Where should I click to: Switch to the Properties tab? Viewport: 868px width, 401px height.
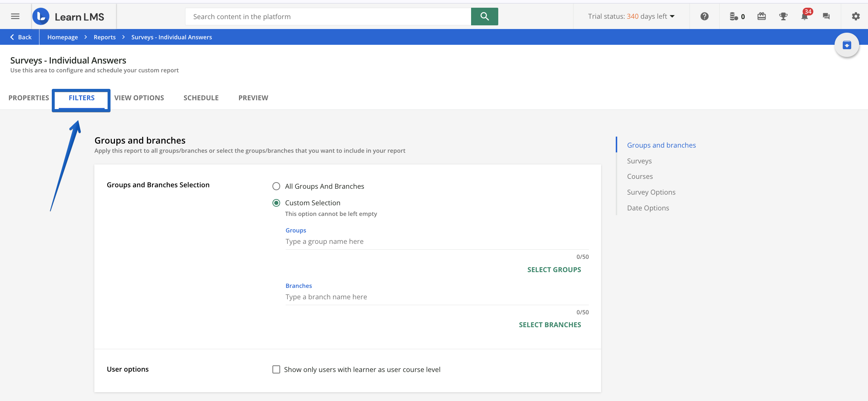click(x=29, y=98)
